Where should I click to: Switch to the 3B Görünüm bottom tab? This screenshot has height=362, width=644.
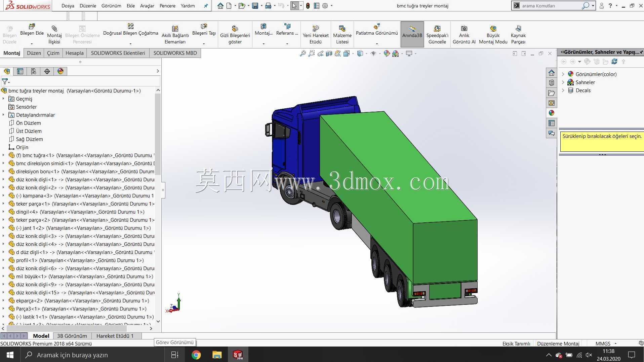pyautogui.click(x=72, y=336)
